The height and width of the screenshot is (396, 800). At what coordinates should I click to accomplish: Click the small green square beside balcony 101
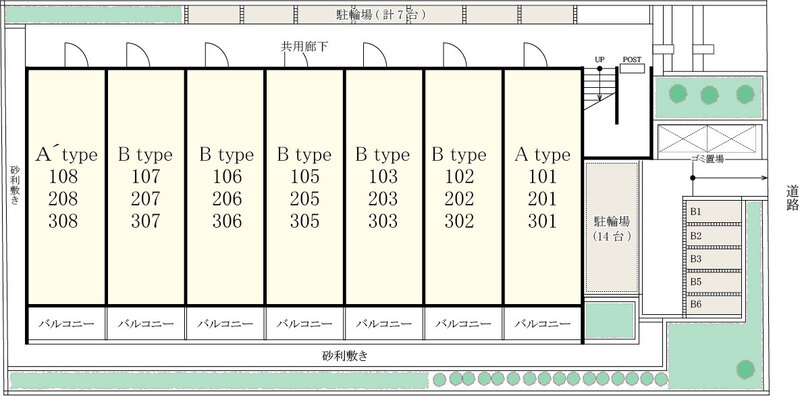(609, 320)
